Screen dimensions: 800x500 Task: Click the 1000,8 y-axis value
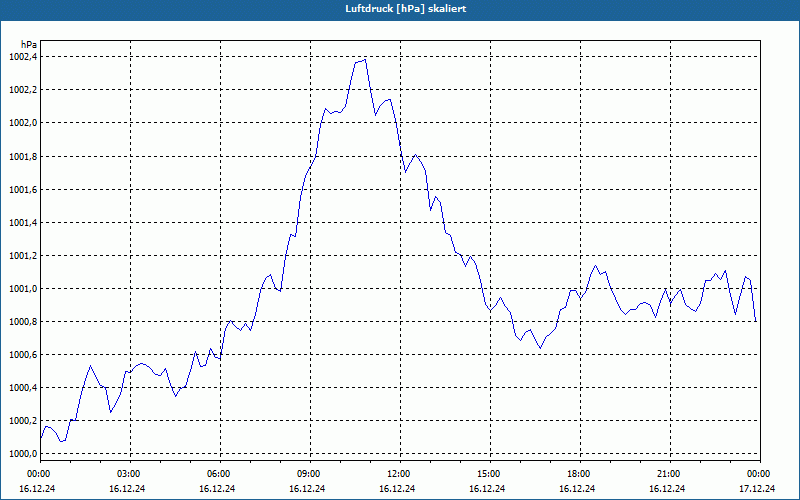pos(23,322)
